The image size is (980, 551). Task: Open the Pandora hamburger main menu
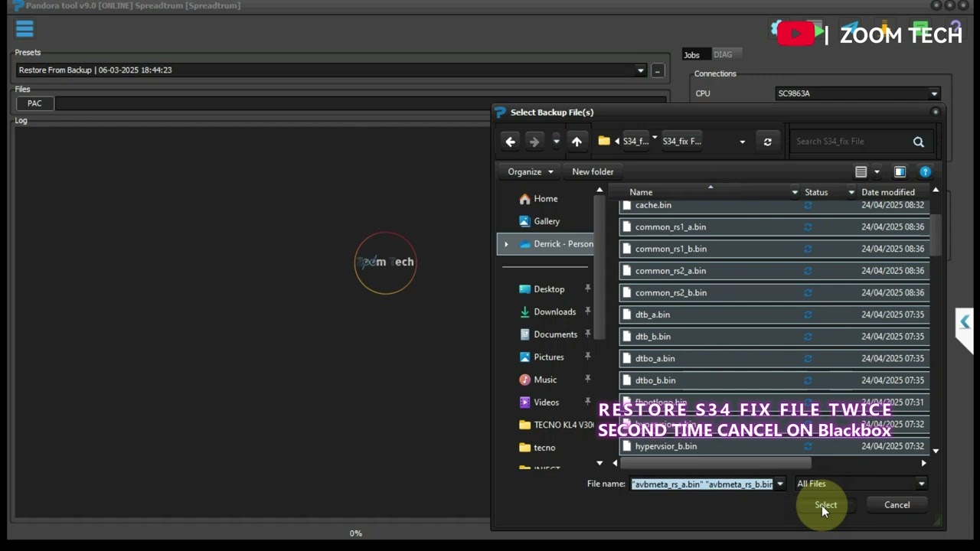tap(24, 29)
